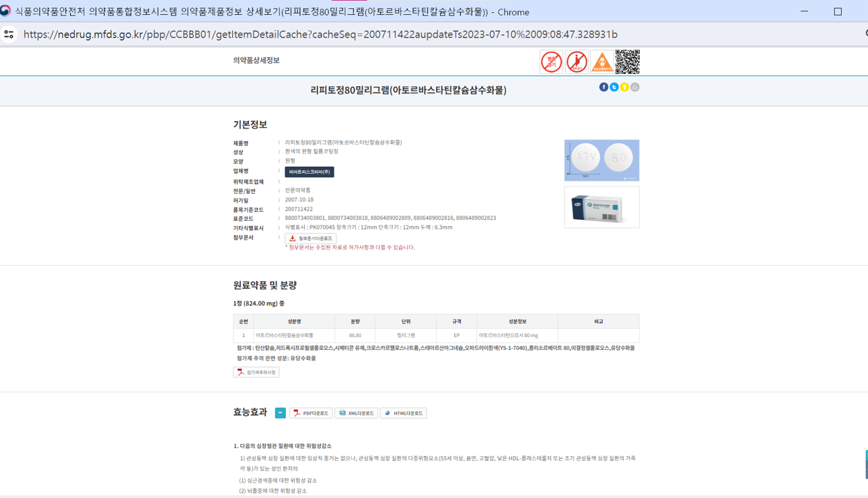
Task: Click the (2) 뇌졸중에 대한 위험성 감소 line
Action: (x=273, y=491)
